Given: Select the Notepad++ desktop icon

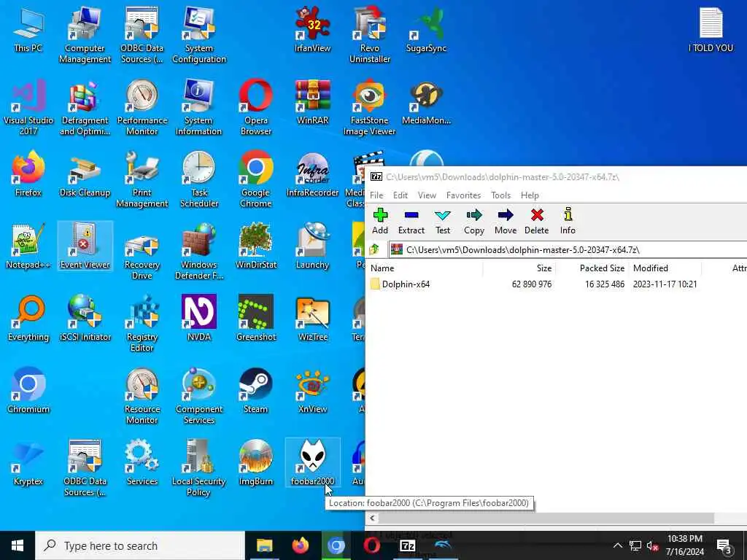Looking at the screenshot, I should pyautogui.click(x=28, y=246).
